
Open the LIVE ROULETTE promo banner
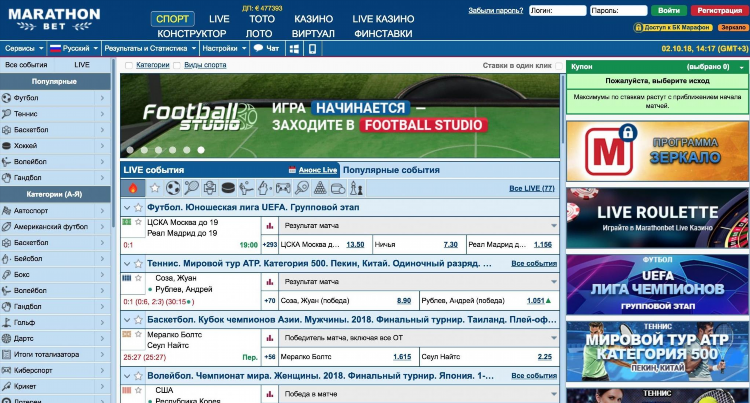657,218
